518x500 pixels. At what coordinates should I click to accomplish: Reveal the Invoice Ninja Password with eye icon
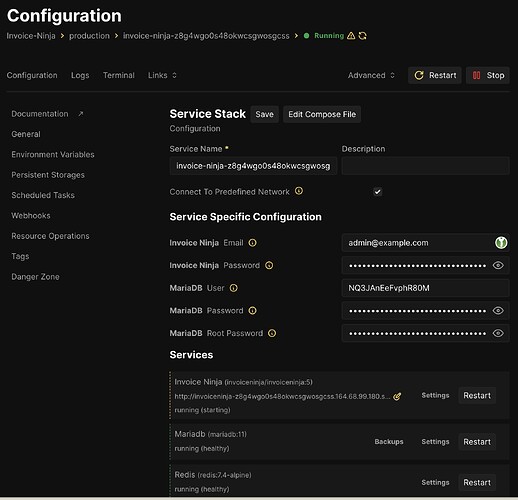(x=498, y=265)
